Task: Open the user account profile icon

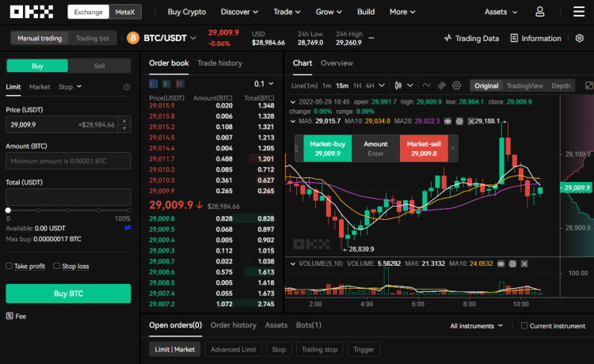Action: tap(540, 12)
